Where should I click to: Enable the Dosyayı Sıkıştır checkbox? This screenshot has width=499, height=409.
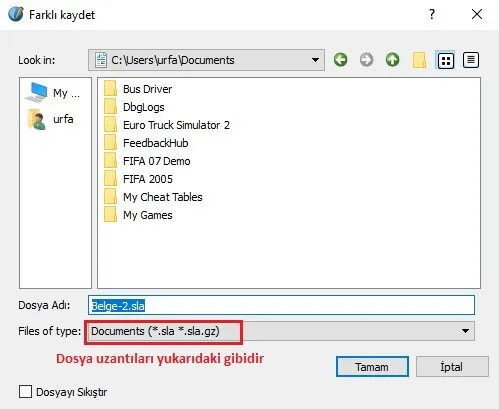click(25, 392)
